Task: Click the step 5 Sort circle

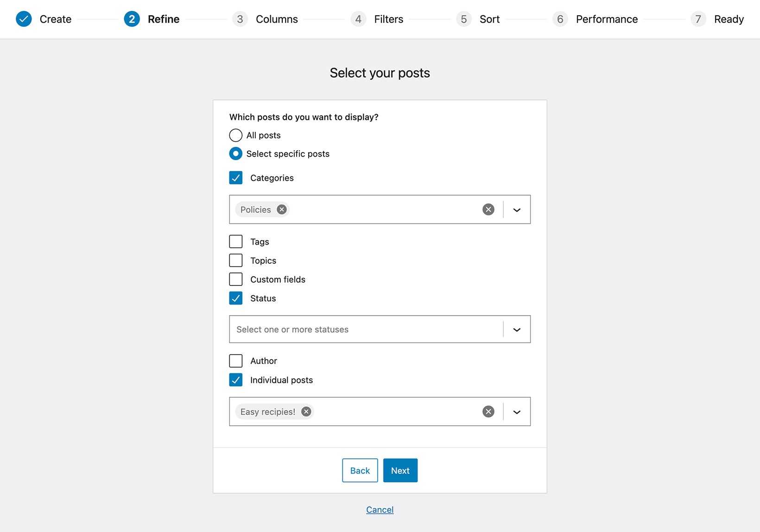Action: pos(463,19)
